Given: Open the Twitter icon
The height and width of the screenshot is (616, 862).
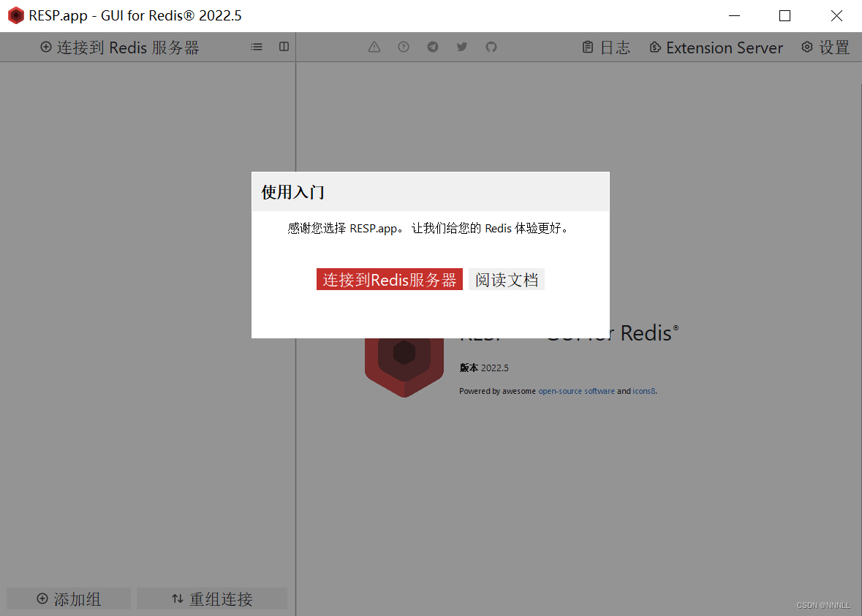Looking at the screenshot, I should pyautogui.click(x=461, y=46).
